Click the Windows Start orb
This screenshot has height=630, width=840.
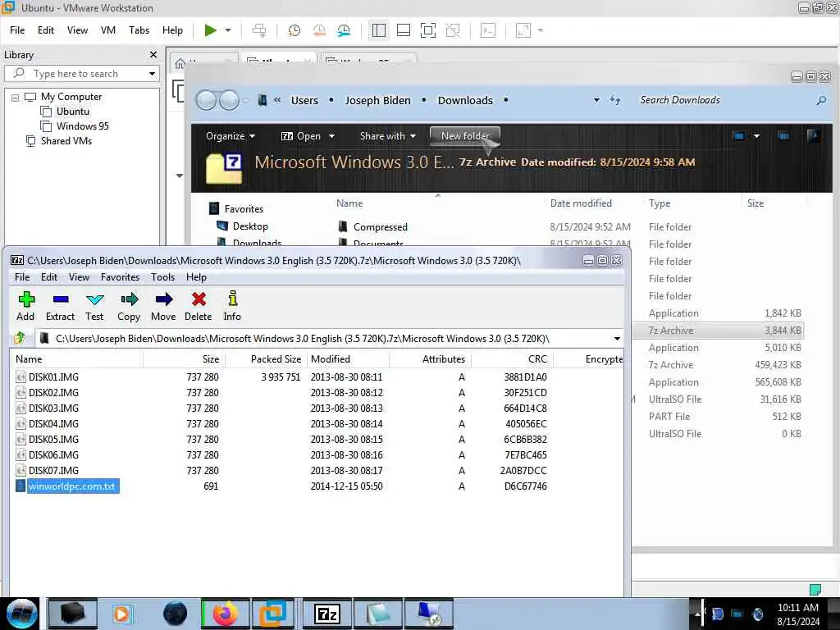pyautogui.click(x=21, y=614)
